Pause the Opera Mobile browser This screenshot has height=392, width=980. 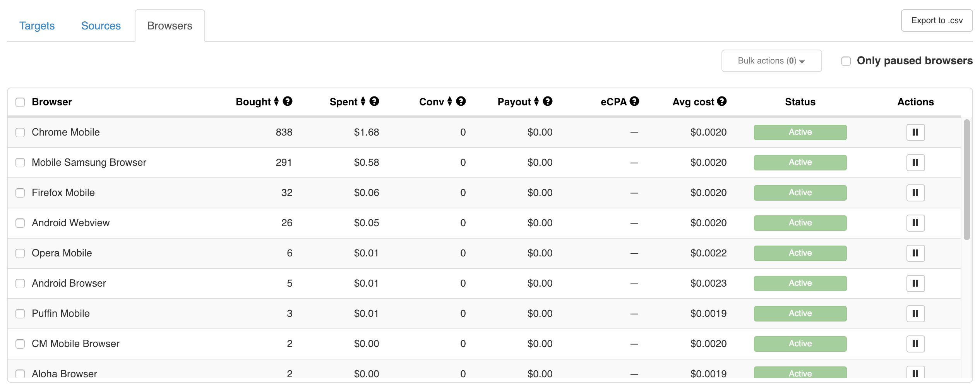915,253
